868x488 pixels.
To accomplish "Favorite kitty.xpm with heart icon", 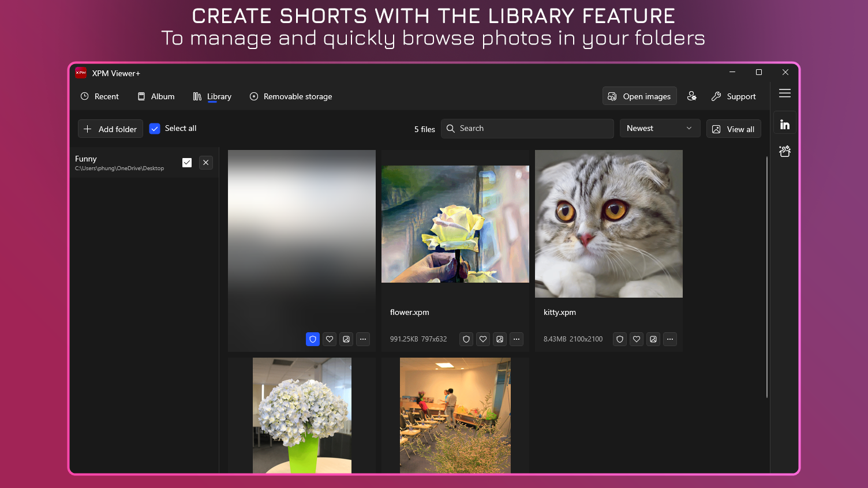I will click(637, 339).
